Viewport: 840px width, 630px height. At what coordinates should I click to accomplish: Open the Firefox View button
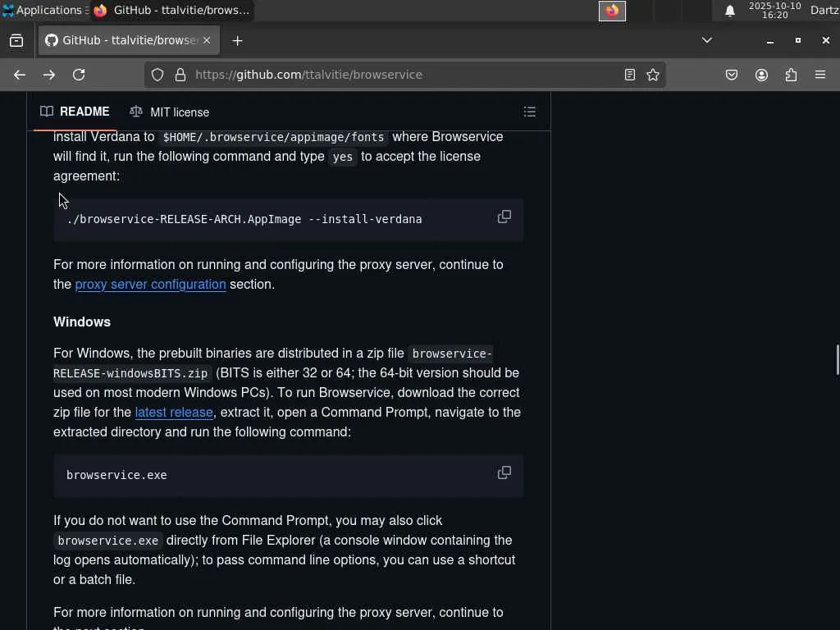[16, 41]
